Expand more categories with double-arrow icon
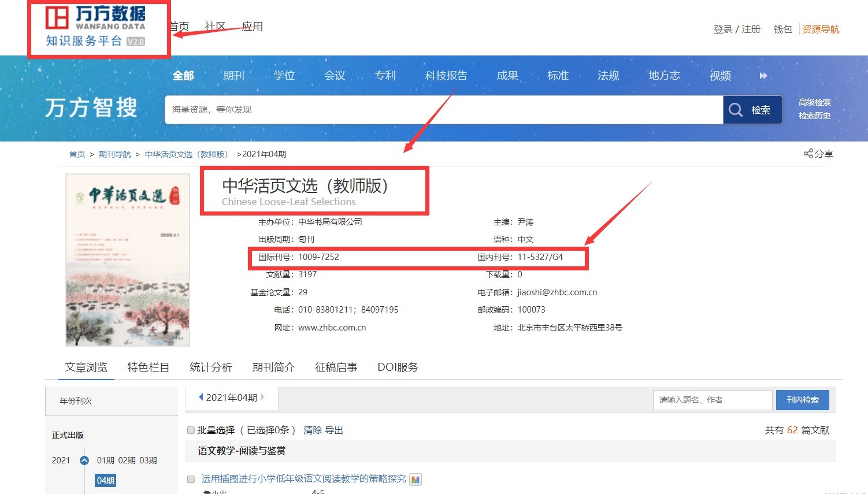868x494 pixels. [x=763, y=76]
